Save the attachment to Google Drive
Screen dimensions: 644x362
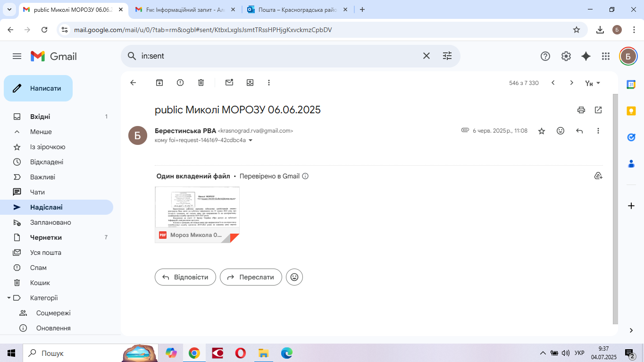point(598,176)
